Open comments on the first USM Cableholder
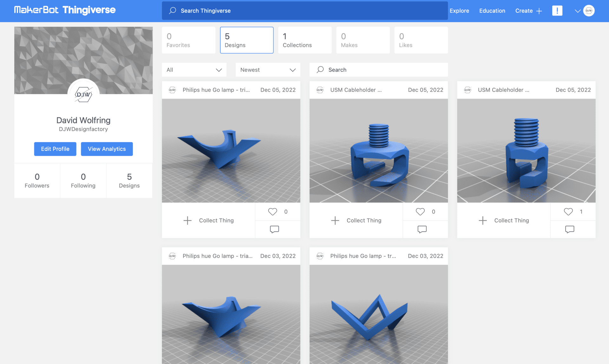 (x=422, y=229)
